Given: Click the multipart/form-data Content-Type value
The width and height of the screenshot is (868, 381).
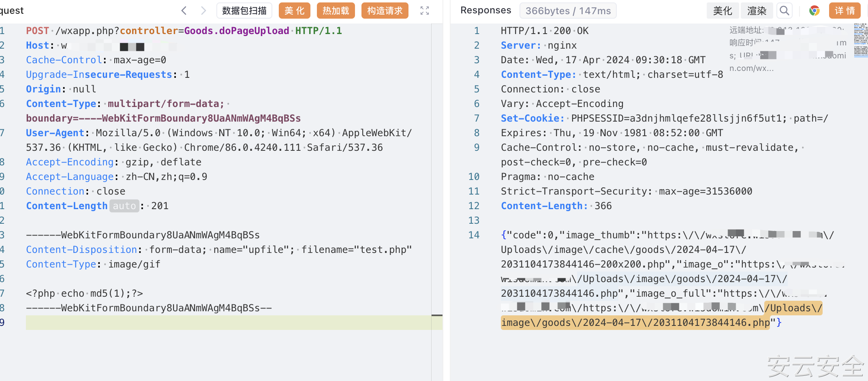Looking at the screenshot, I should coord(166,104).
